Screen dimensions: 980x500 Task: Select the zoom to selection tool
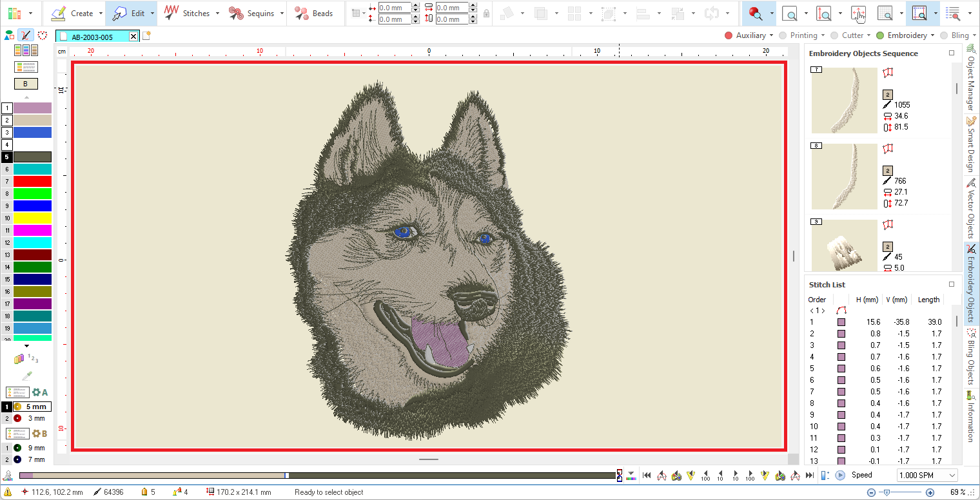756,13
